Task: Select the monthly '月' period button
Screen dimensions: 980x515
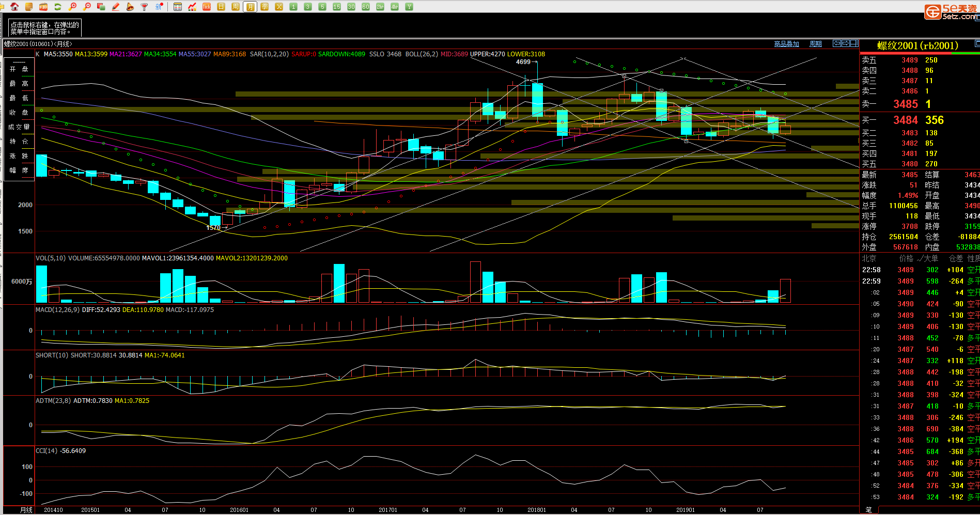Action: click(250, 7)
